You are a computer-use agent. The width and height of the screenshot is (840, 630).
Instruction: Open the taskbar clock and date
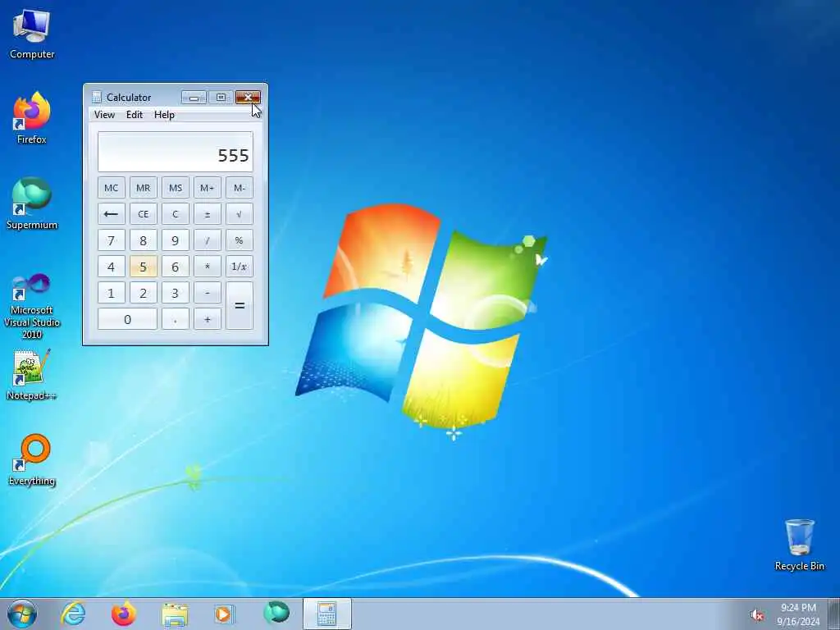(798, 614)
